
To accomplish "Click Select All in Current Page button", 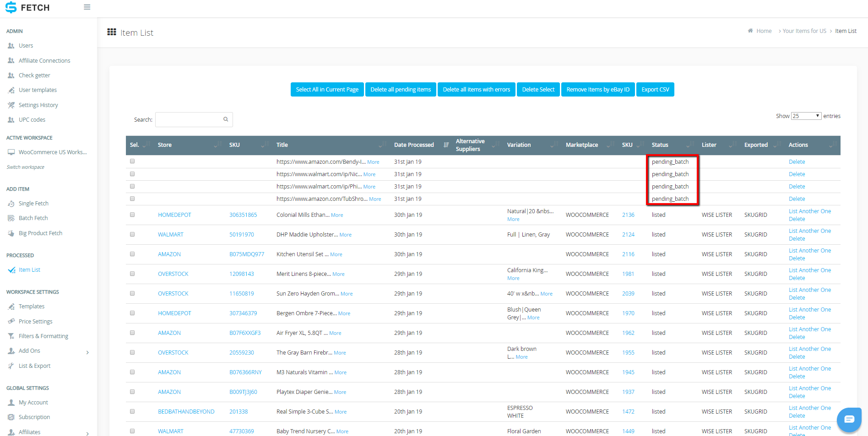I will pos(327,89).
